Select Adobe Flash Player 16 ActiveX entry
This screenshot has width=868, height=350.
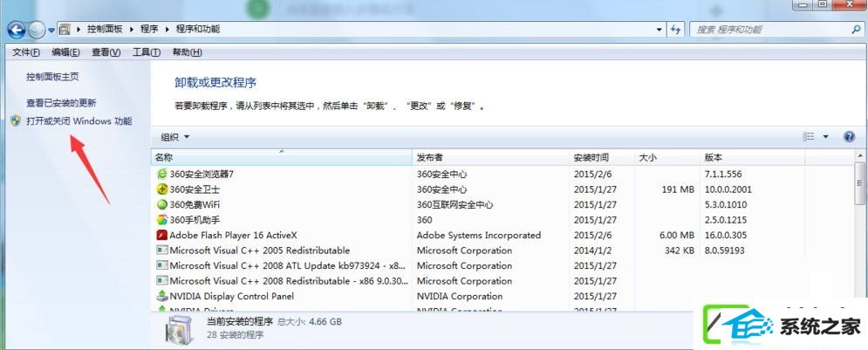pos(233,236)
